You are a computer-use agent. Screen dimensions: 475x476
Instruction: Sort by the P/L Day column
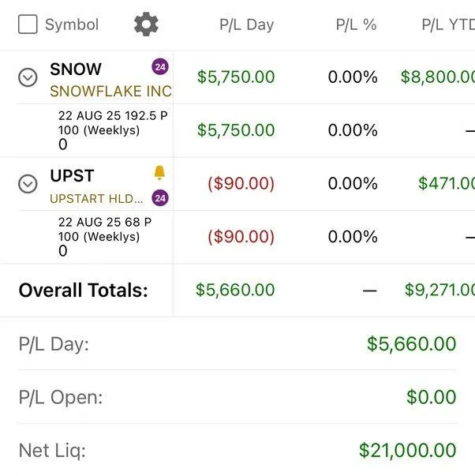click(x=246, y=24)
